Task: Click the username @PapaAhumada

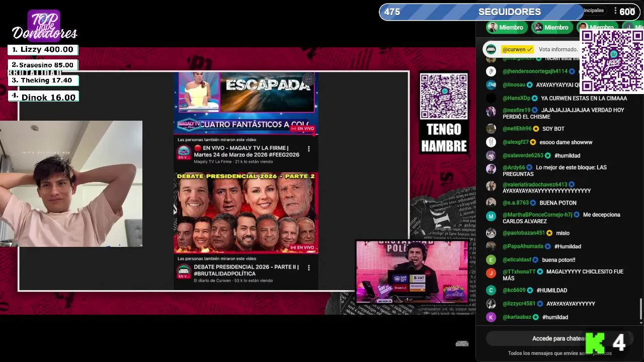Action: [x=523, y=246]
